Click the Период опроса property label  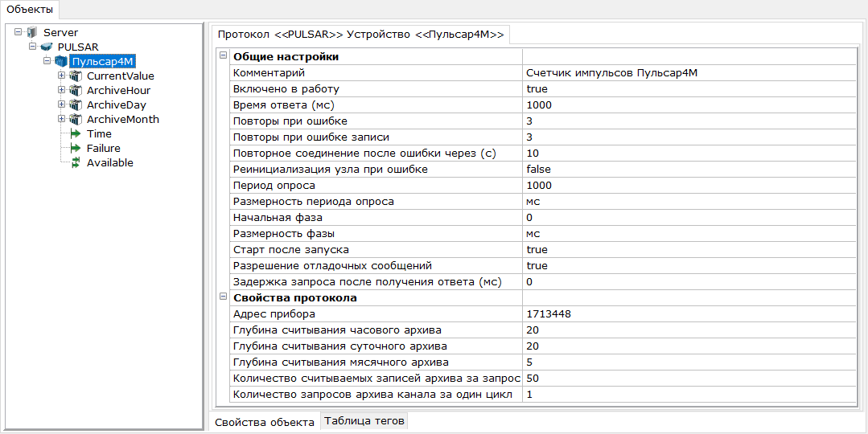point(274,185)
